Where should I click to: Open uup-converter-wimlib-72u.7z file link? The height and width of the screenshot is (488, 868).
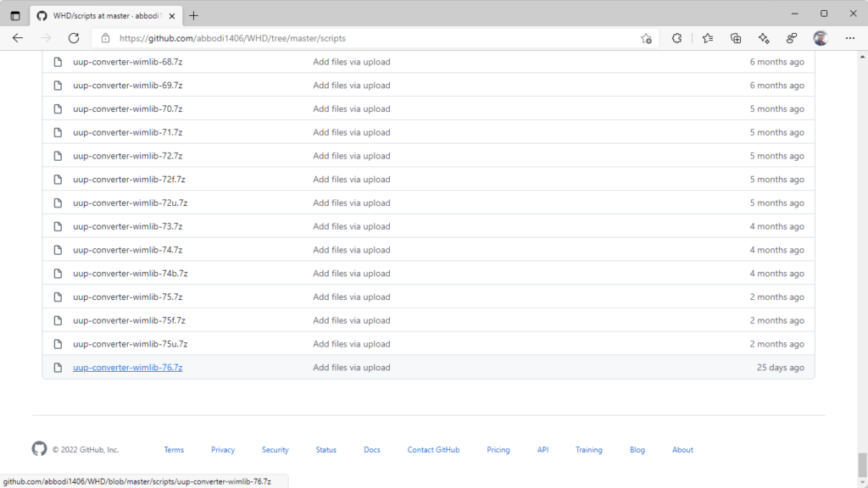pos(130,203)
